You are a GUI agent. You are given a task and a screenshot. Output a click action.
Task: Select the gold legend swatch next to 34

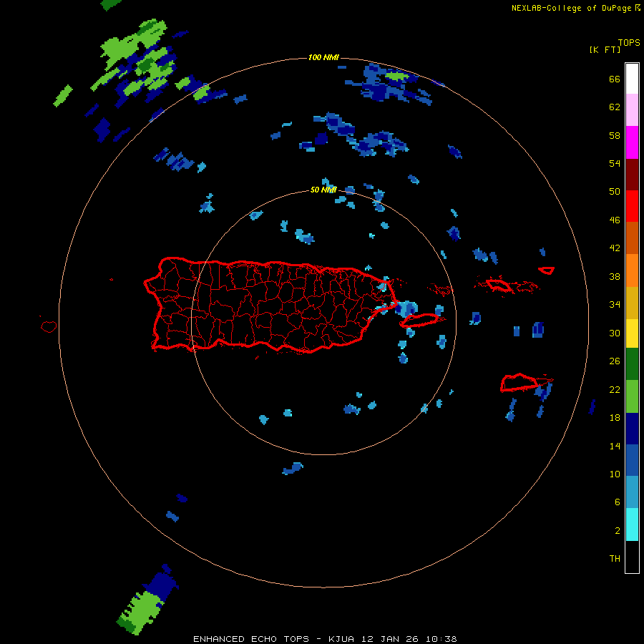[632, 303]
